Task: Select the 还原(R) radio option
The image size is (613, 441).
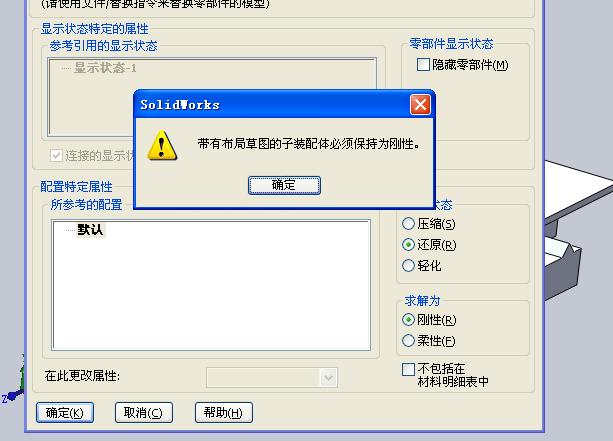Action: click(408, 245)
